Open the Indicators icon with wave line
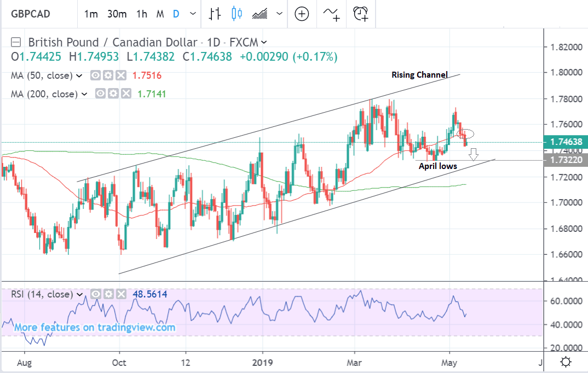 pyautogui.click(x=331, y=14)
